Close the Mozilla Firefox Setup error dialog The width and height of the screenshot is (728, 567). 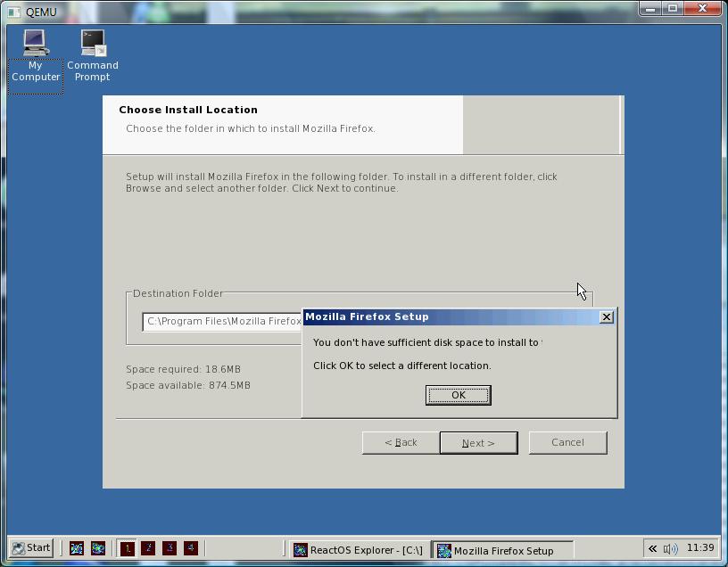(607, 317)
